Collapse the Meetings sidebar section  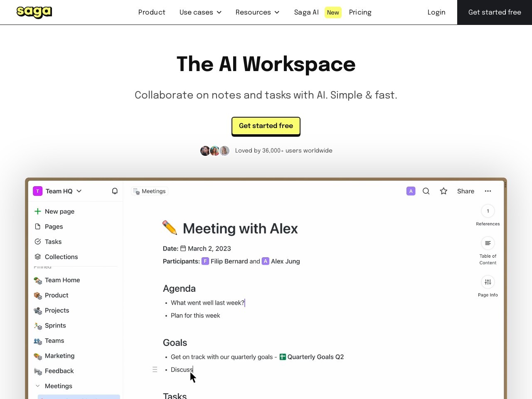point(38,386)
